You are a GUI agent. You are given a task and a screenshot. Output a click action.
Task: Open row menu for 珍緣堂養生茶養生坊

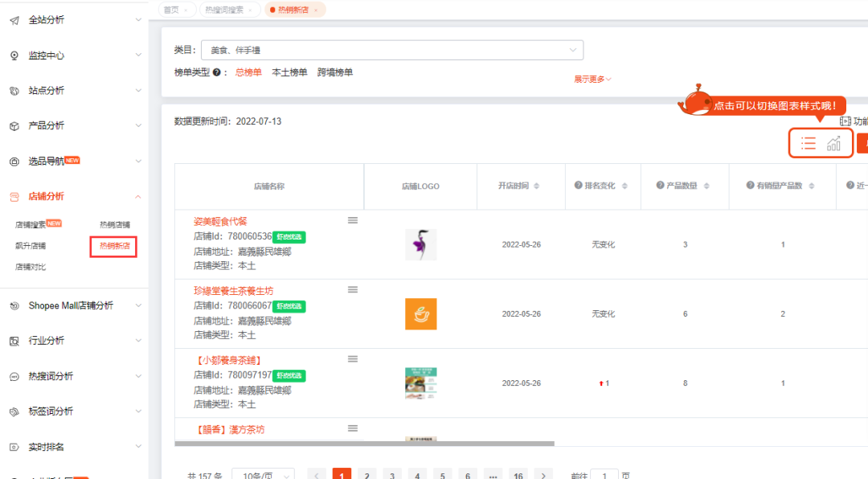click(x=353, y=289)
